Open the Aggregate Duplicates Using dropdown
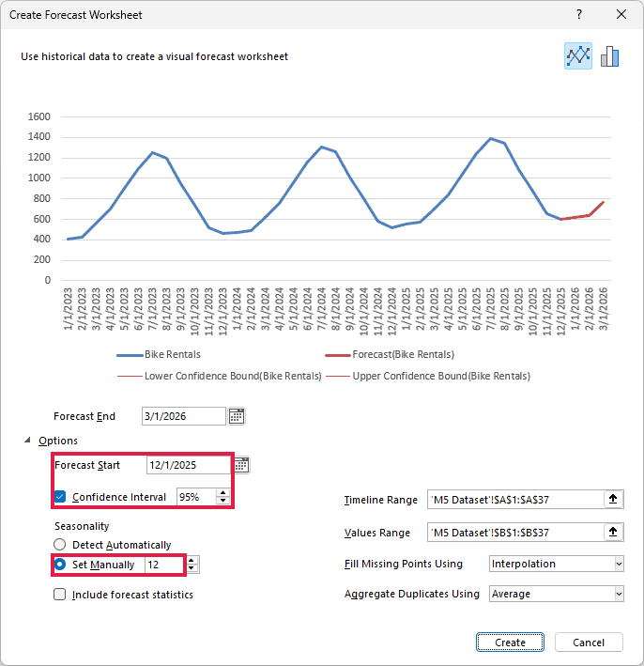Viewport: 644px width, 666px height. coord(619,594)
